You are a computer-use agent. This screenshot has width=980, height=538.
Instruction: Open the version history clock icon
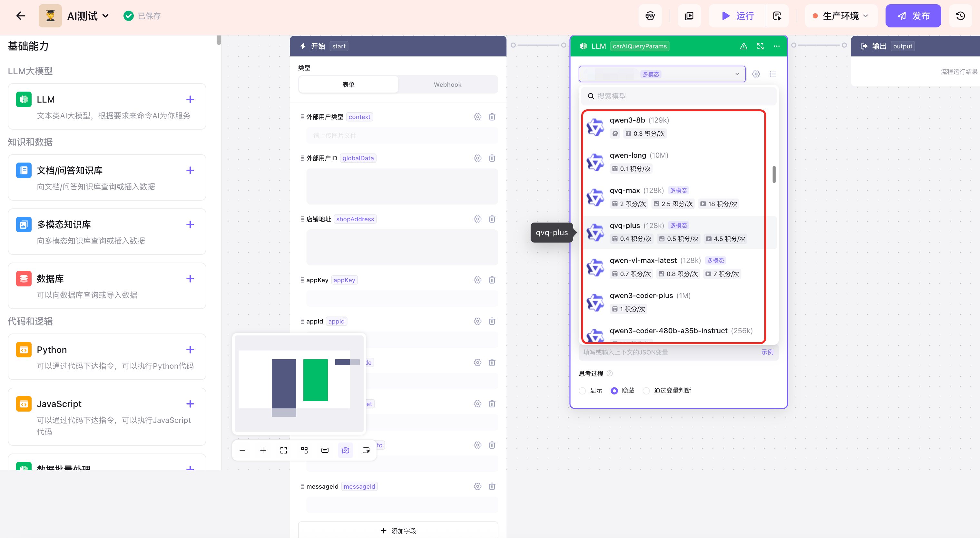coord(960,16)
